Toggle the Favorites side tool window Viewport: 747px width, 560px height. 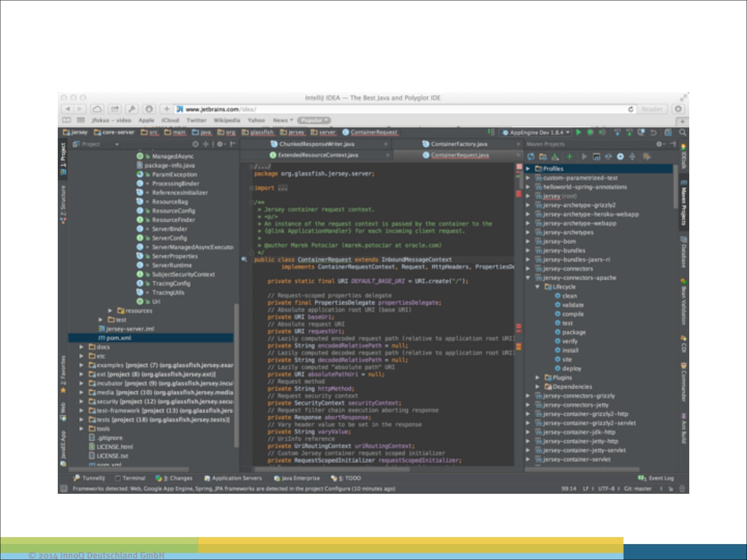(63, 374)
